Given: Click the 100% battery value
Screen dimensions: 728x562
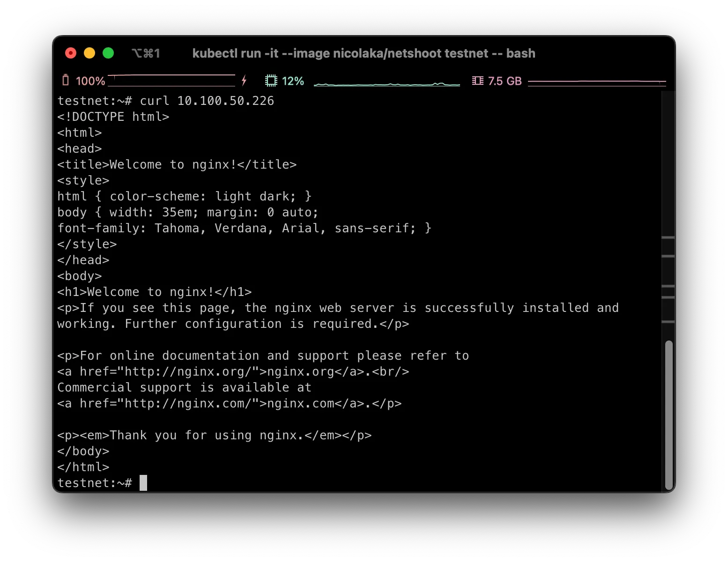Looking at the screenshot, I should tap(90, 81).
